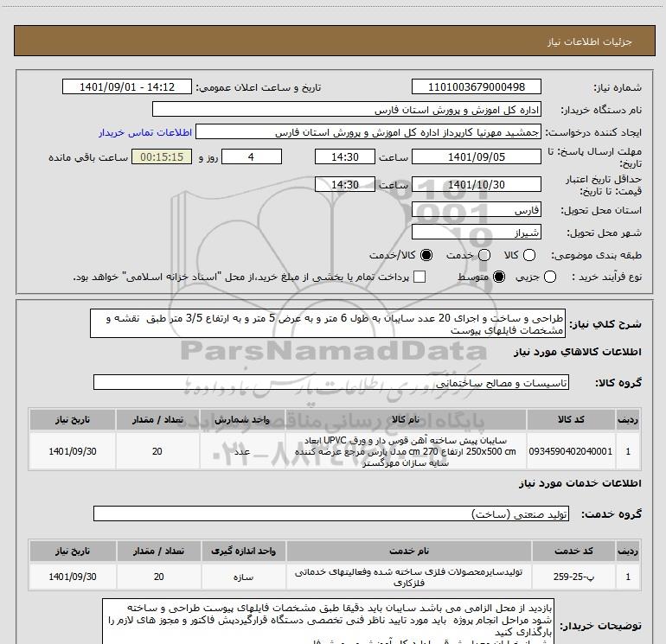Click the goods unit cell عدد

tap(242, 451)
